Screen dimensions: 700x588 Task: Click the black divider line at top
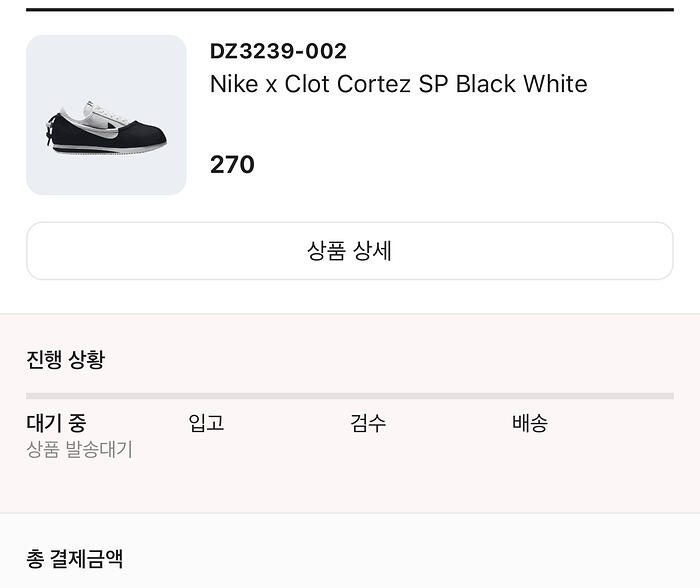point(349,9)
